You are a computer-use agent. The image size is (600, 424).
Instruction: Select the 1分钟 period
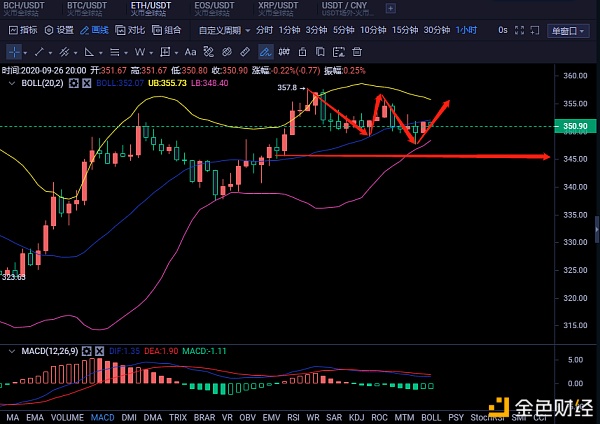click(289, 30)
